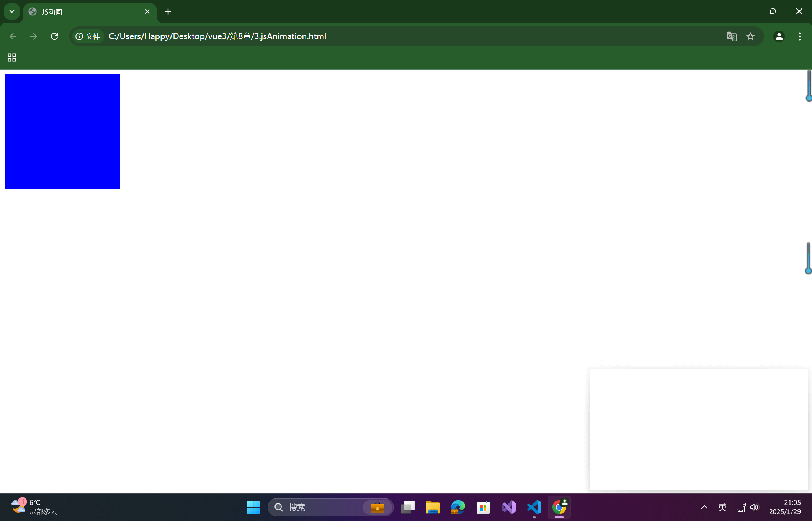The width and height of the screenshot is (812, 521).
Task: Navigate back to the previous page
Action: point(13,36)
